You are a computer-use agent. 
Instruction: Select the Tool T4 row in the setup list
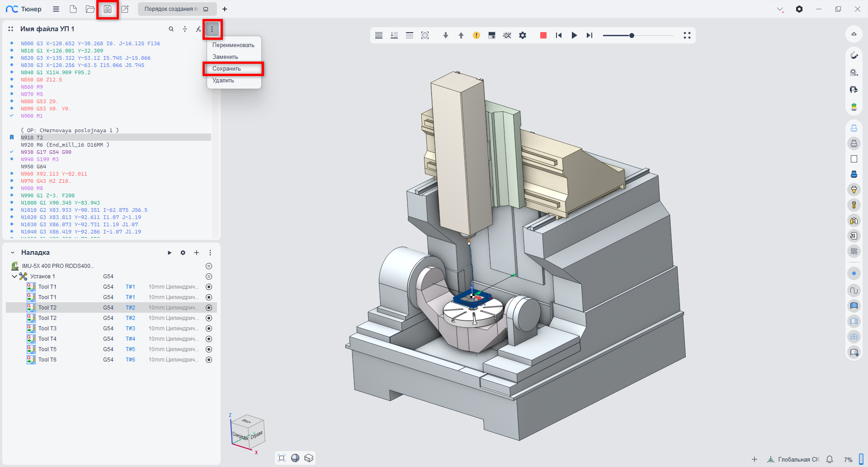(x=47, y=339)
